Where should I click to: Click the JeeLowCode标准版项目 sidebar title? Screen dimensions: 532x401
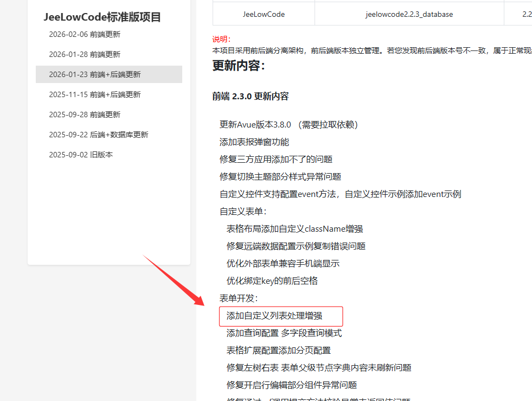(x=102, y=17)
